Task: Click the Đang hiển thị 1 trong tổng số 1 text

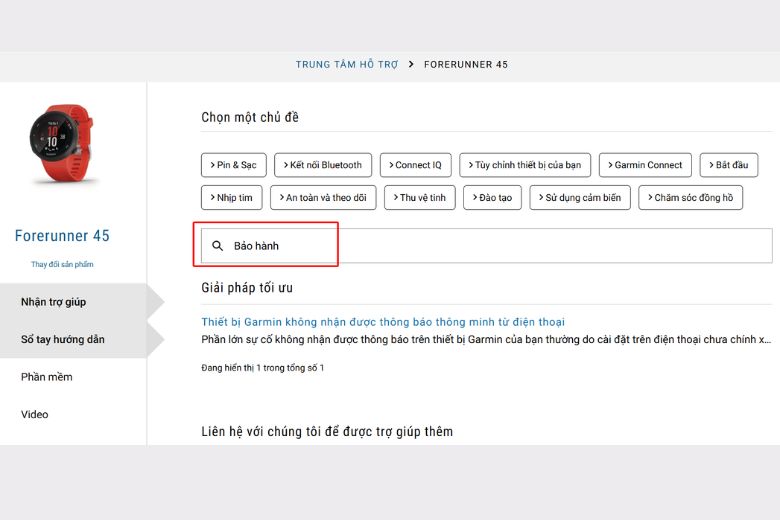Action: click(x=263, y=368)
